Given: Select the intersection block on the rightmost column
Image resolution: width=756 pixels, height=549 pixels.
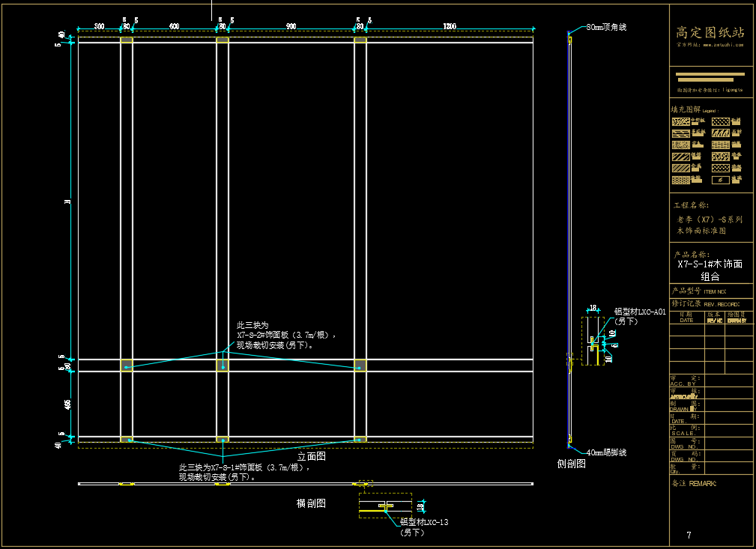Looking at the screenshot, I should 360,366.
